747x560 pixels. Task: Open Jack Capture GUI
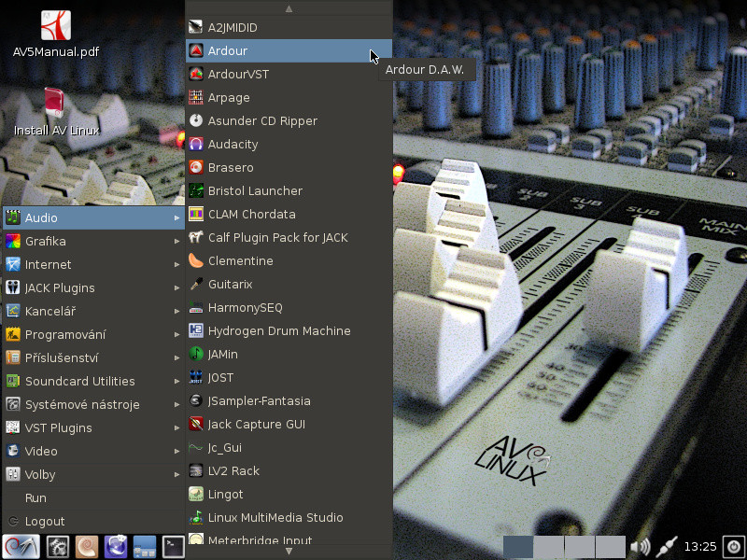(289, 424)
